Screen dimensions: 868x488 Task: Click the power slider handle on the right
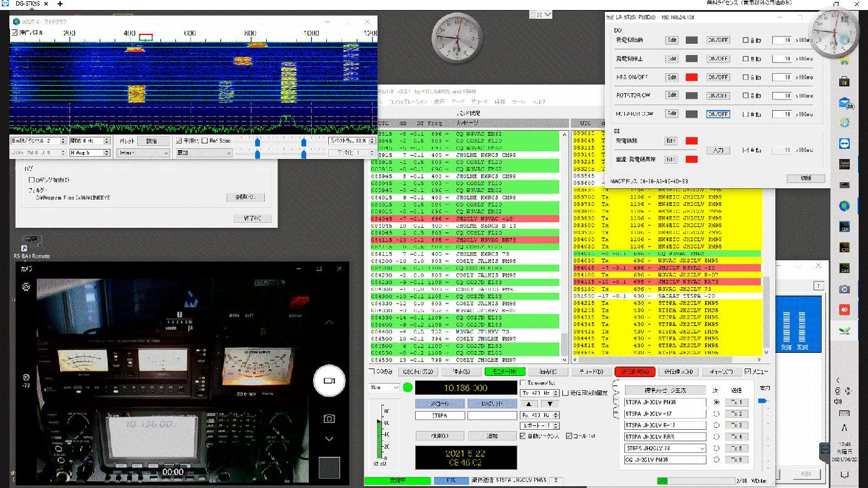(x=762, y=401)
